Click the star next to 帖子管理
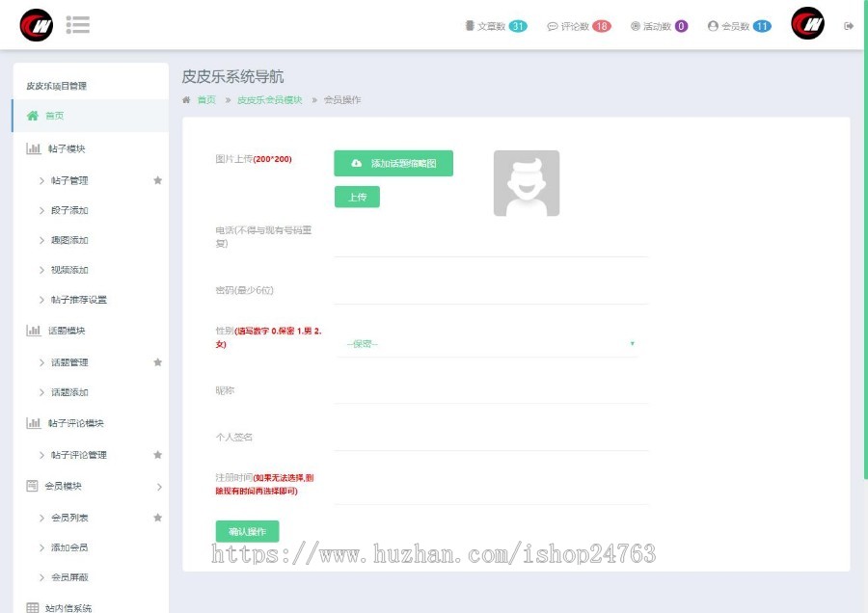This screenshot has height=613, width=868. coord(158,180)
